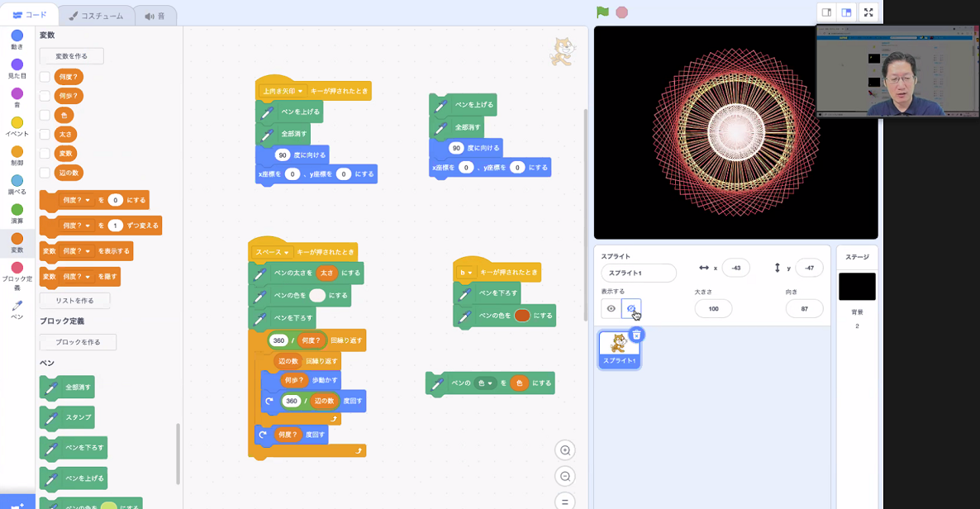Click the 全部消す pen block in palette
This screenshot has height=509, width=980.
coord(67,388)
